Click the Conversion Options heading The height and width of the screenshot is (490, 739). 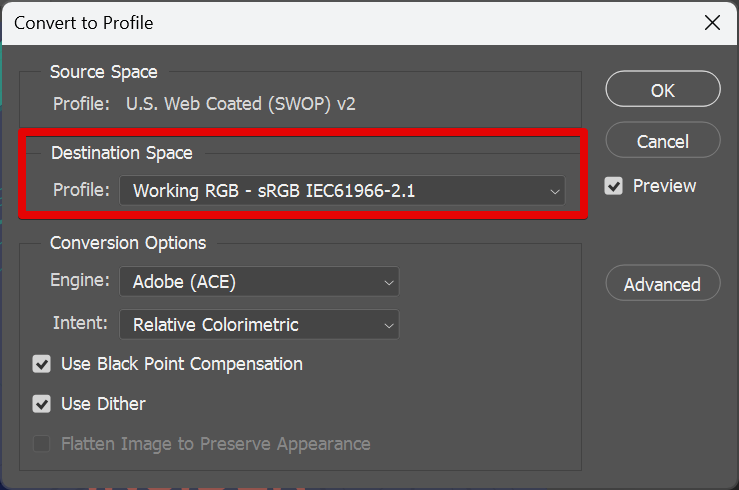(x=128, y=243)
